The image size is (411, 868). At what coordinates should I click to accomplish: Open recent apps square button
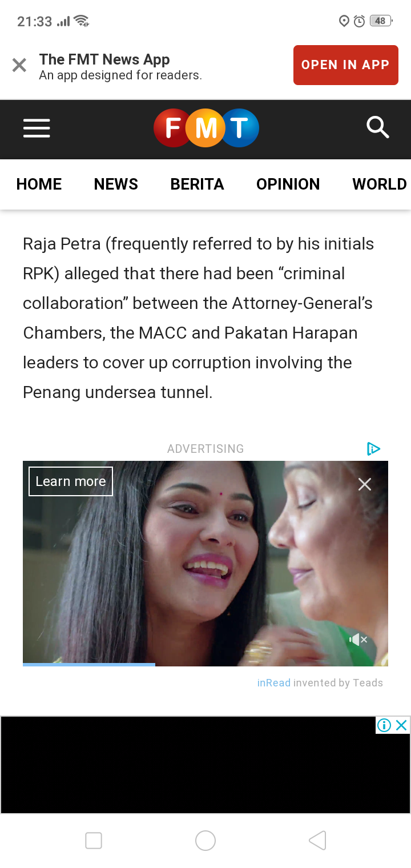[x=94, y=841]
